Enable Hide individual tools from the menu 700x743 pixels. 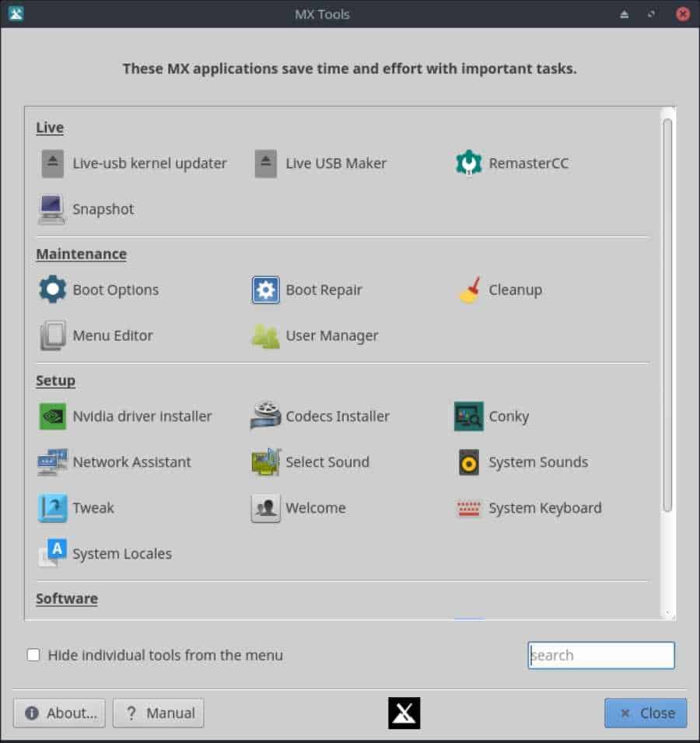33,655
